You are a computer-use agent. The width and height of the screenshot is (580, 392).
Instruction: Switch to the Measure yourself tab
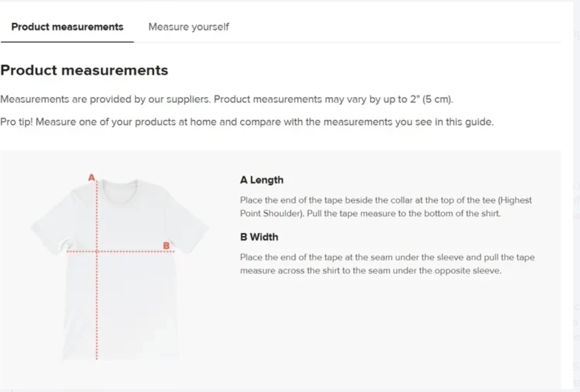(188, 26)
